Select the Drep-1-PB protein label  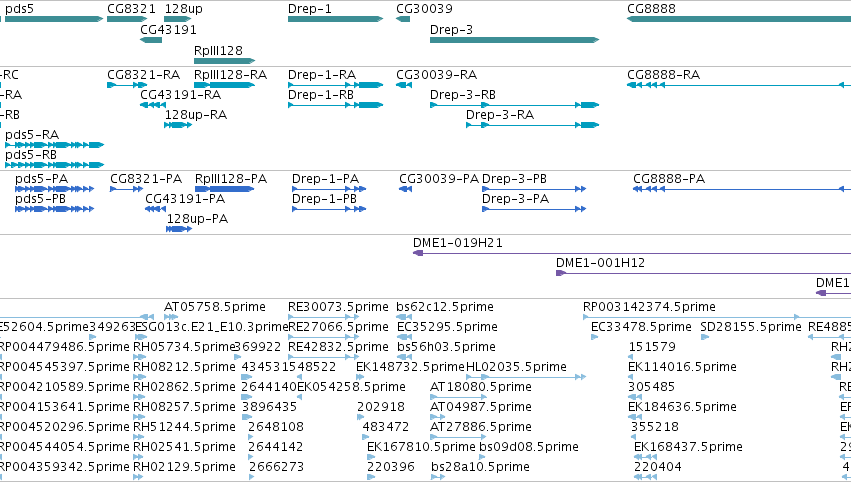tap(324, 199)
